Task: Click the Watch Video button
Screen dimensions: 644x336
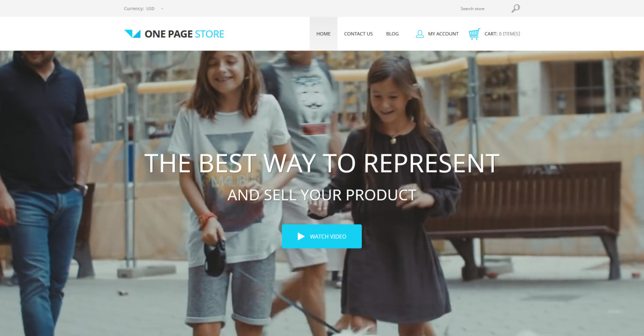Action: (x=321, y=236)
